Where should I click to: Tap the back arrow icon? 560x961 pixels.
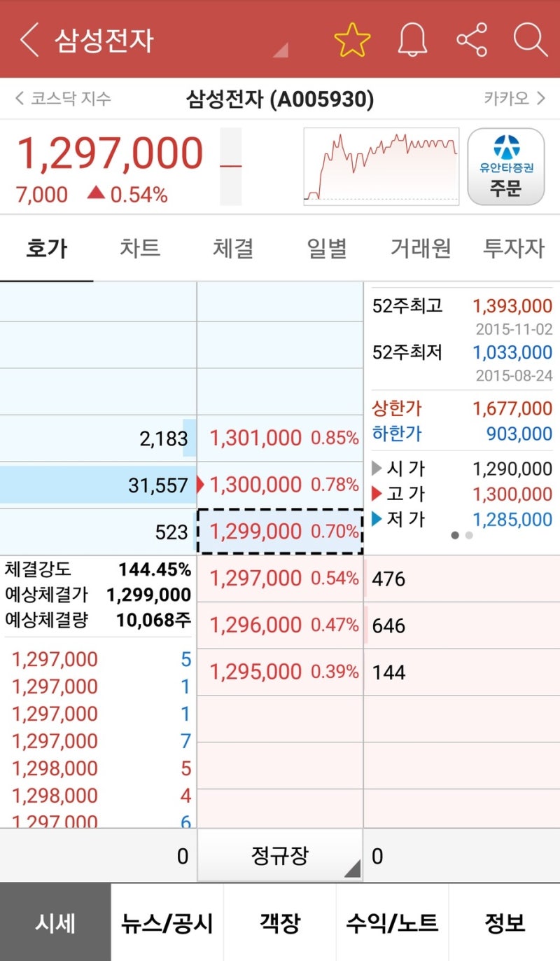coord(29,40)
